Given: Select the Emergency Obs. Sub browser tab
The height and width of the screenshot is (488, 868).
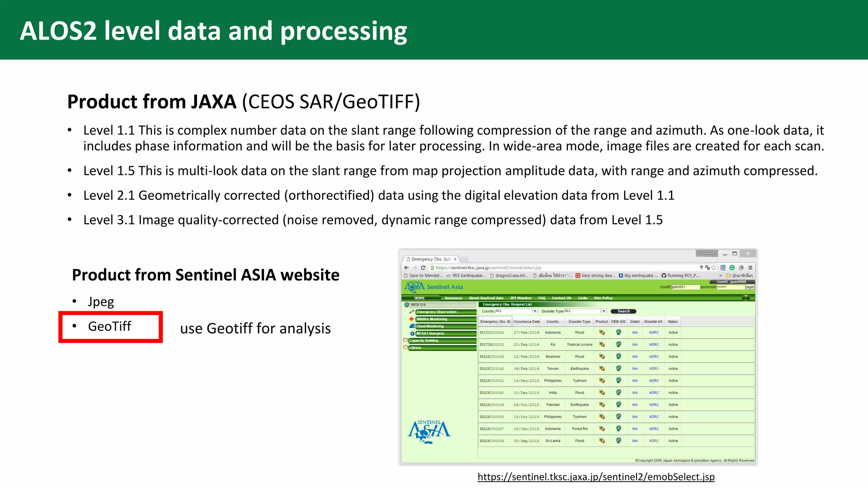Looking at the screenshot, I should [431, 259].
